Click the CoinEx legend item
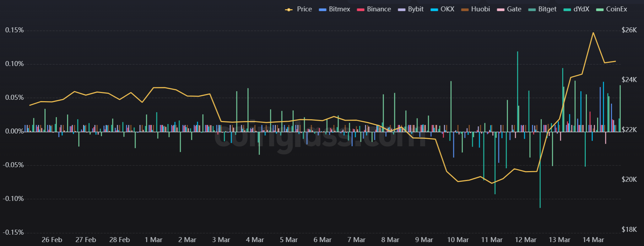Viewport: 644px width, 246px height. coord(612,9)
